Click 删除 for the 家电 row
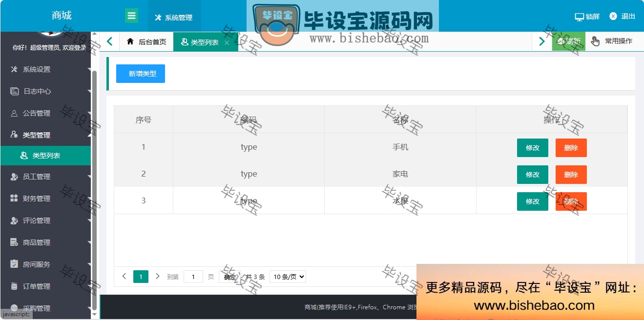This screenshot has width=644, height=320. 571,175
